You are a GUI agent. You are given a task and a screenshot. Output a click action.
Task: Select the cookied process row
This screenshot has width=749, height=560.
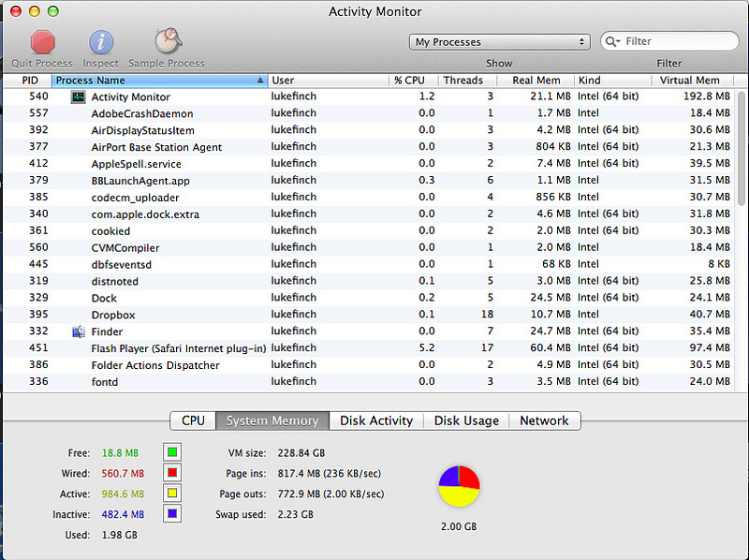click(368, 230)
